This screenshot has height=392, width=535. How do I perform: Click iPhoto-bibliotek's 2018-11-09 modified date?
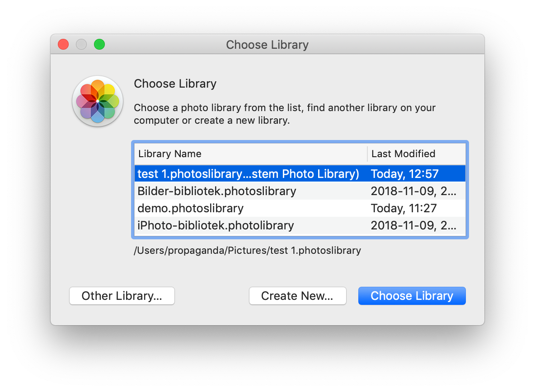click(413, 225)
